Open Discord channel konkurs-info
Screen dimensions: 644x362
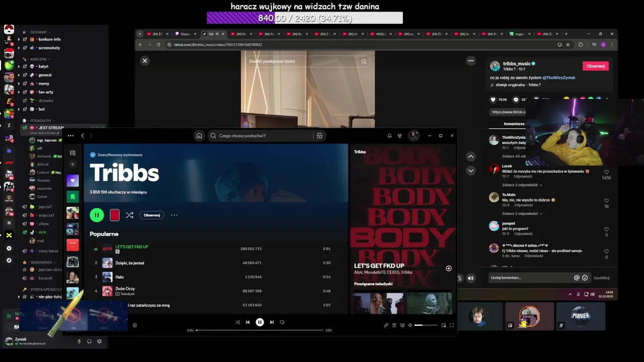(x=49, y=39)
